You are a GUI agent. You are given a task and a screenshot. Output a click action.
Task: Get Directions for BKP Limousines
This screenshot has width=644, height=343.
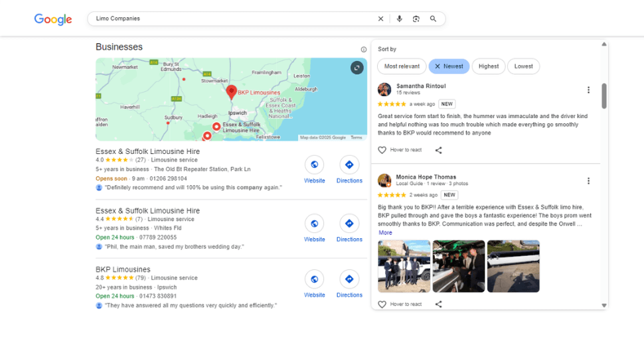click(349, 284)
